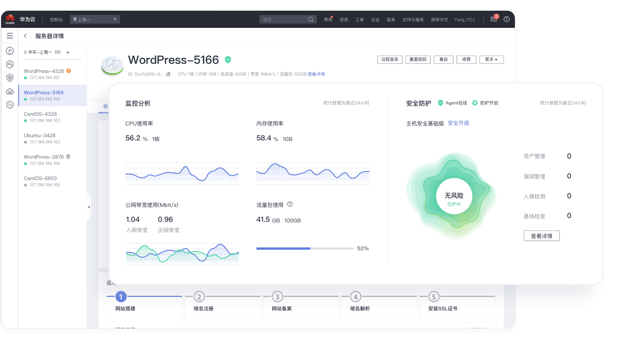Select step 5 安装SSL证书 tab
This screenshot has height=343, width=644.
(458, 303)
